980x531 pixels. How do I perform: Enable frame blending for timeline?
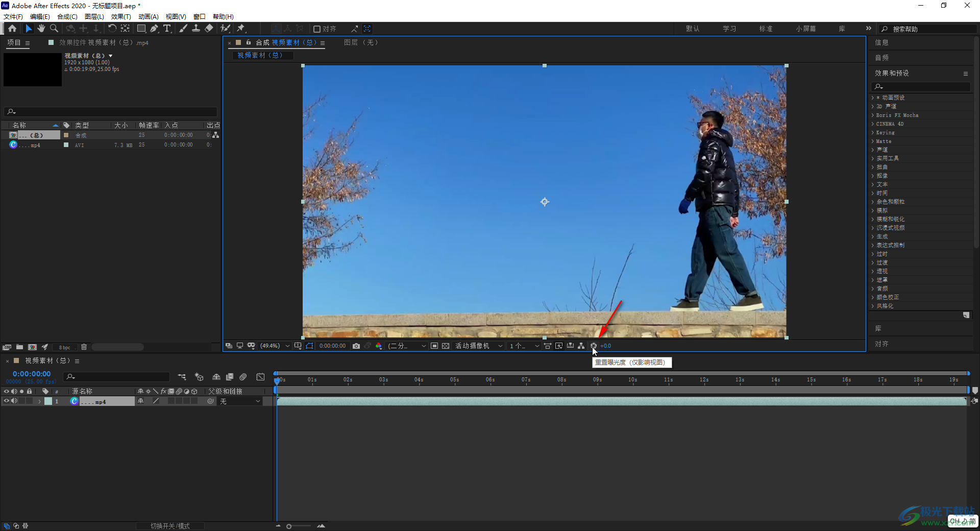click(x=230, y=377)
